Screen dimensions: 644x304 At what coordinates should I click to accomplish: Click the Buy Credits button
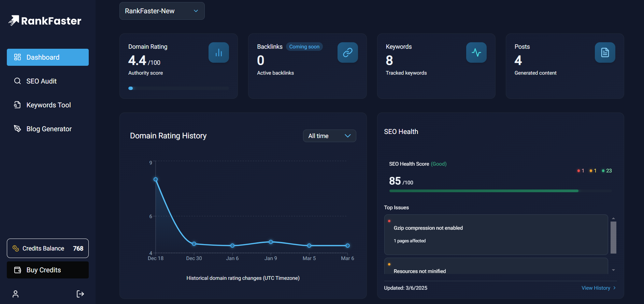point(48,270)
